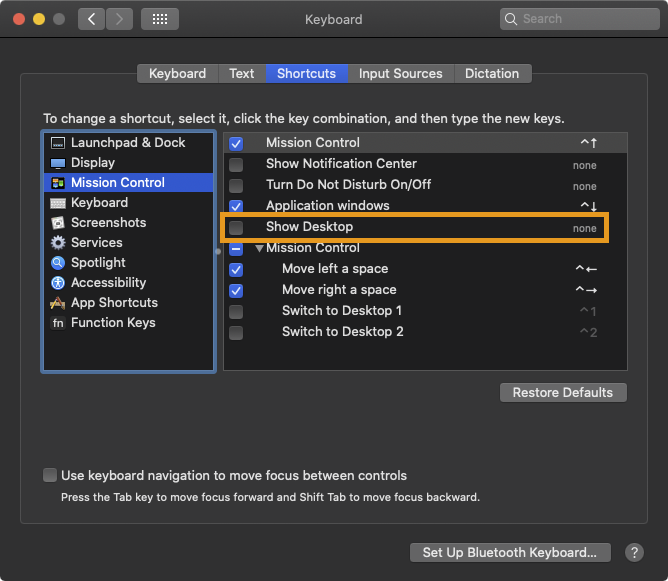Go back with the toolbar chevron

91,19
